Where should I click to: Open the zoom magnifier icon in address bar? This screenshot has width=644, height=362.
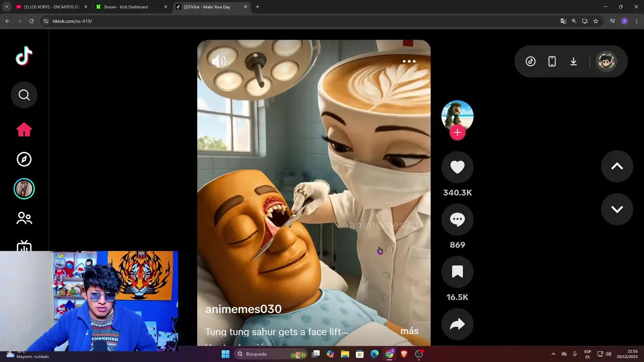tap(574, 21)
